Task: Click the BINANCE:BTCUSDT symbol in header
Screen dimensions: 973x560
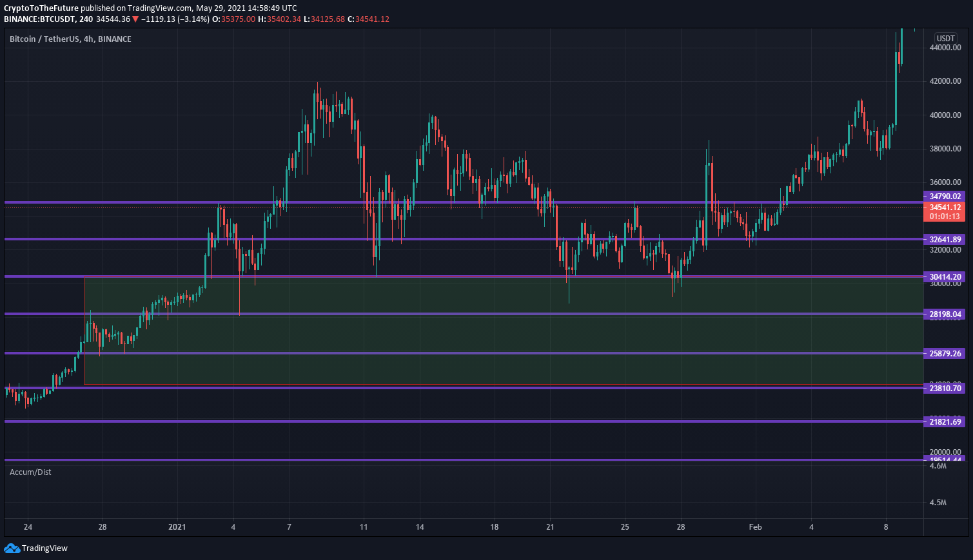Action: click(x=40, y=19)
